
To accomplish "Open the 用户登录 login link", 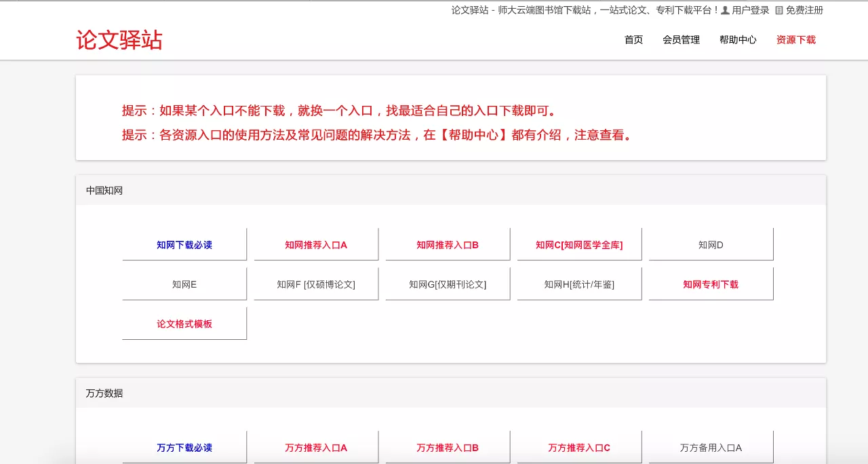I will coord(750,10).
